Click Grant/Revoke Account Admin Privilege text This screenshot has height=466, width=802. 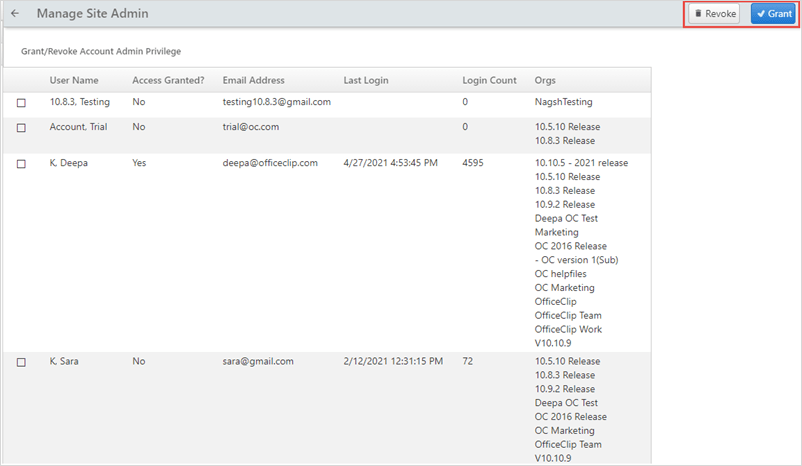point(101,51)
